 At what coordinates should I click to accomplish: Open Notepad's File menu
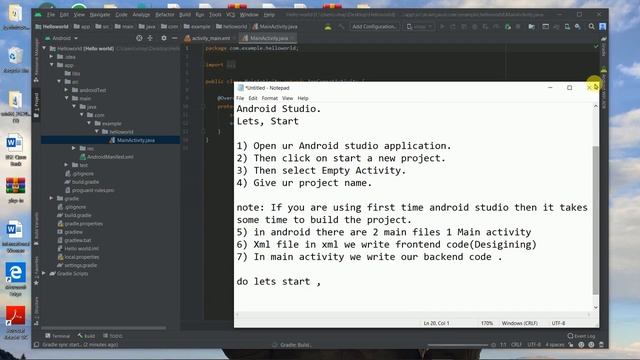point(240,98)
